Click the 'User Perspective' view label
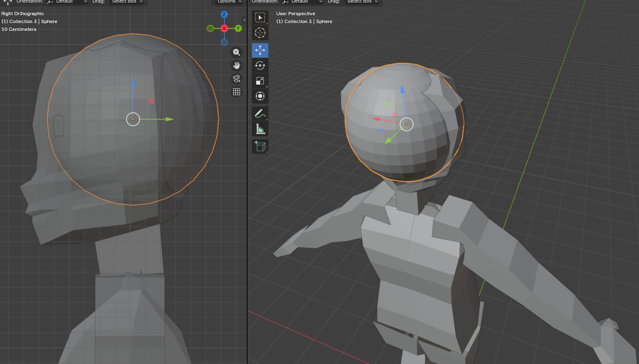This screenshot has width=639, height=364. (x=295, y=14)
